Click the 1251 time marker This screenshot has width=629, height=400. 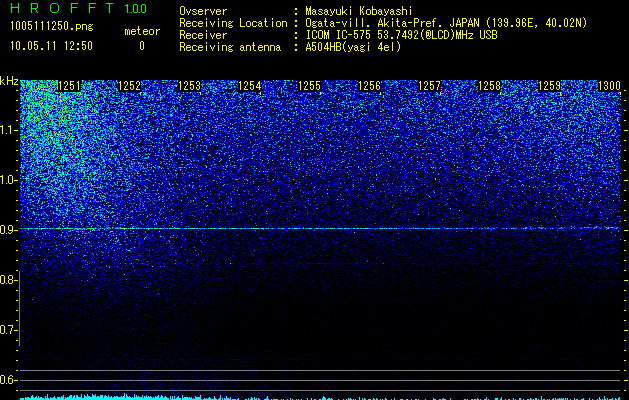pyautogui.click(x=69, y=86)
